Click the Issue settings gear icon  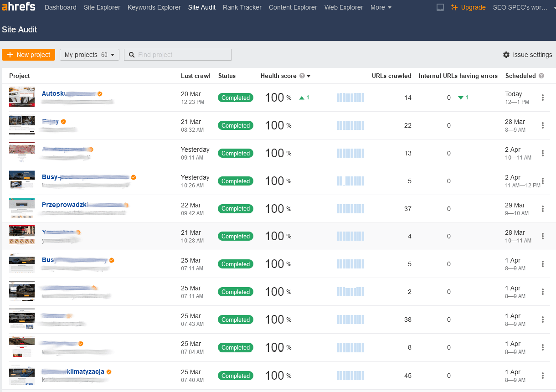click(506, 55)
